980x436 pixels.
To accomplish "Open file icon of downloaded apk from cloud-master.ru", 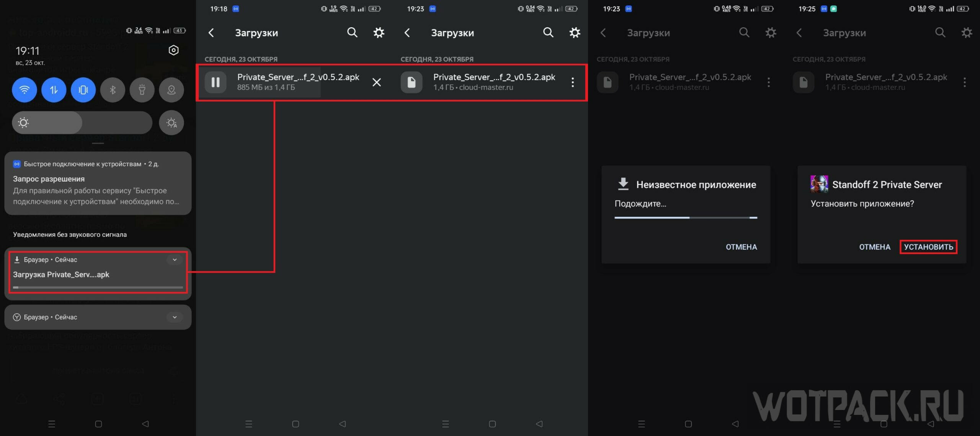I will click(x=412, y=82).
